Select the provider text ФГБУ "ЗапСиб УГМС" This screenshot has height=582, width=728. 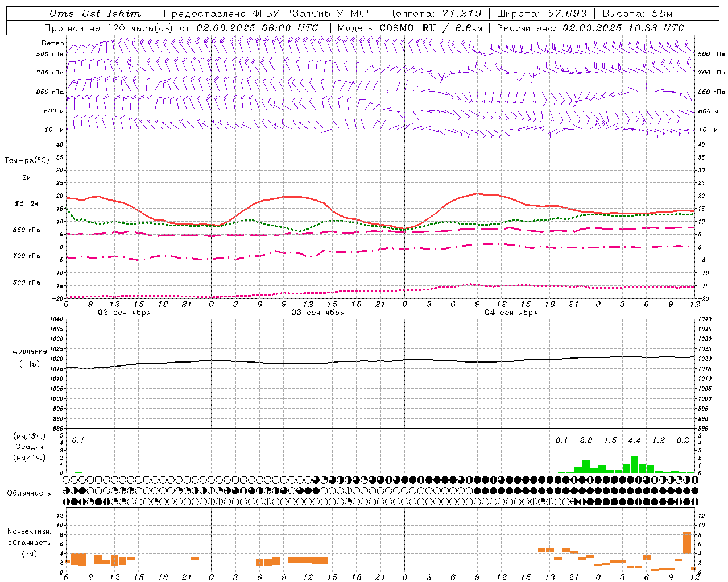311,14
